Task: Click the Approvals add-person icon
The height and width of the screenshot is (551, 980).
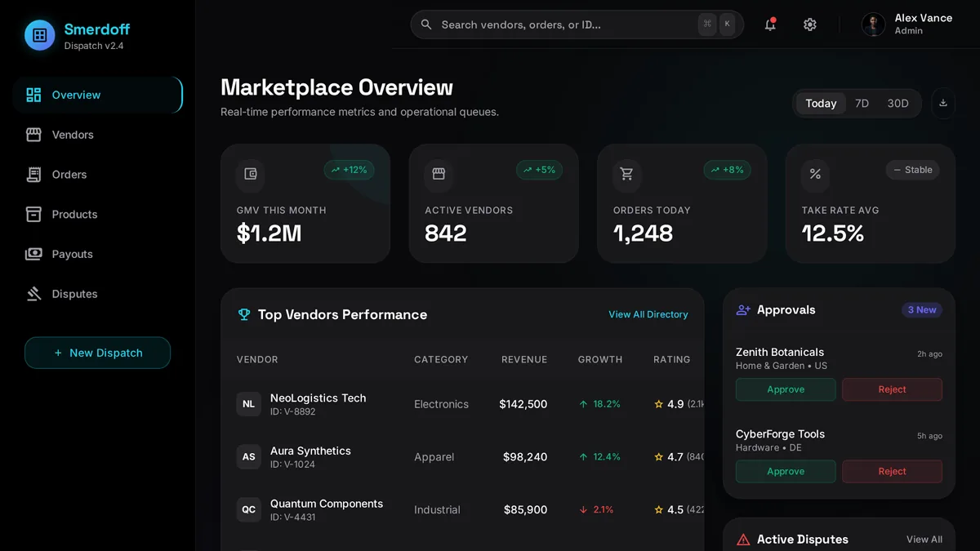Action: click(x=743, y=310)
